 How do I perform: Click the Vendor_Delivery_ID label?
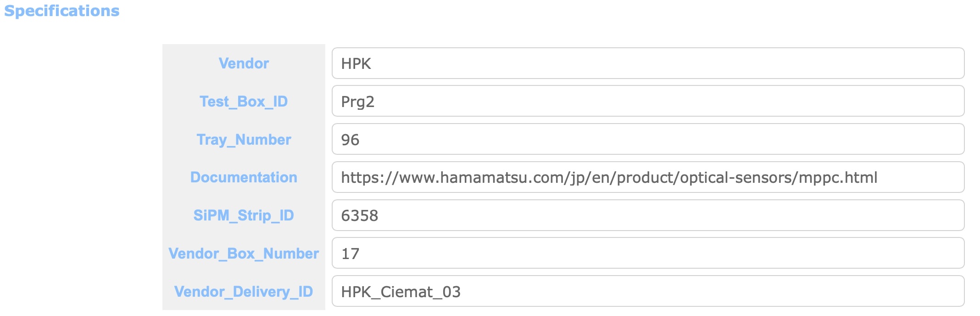(244, 292)
